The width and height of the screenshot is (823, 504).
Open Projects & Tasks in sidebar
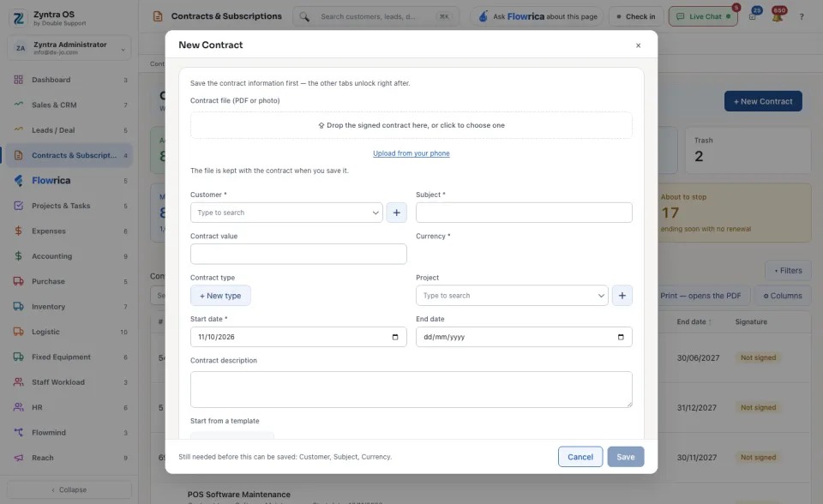(69, 206)
